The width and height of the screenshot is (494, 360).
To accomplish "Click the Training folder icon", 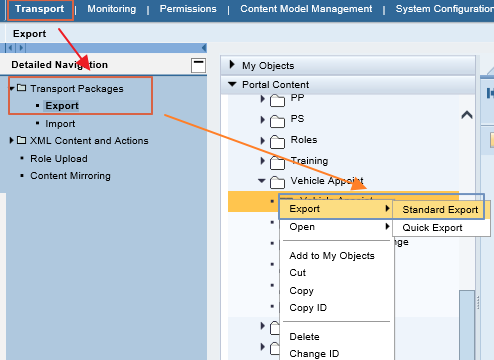I will [277, 163].
